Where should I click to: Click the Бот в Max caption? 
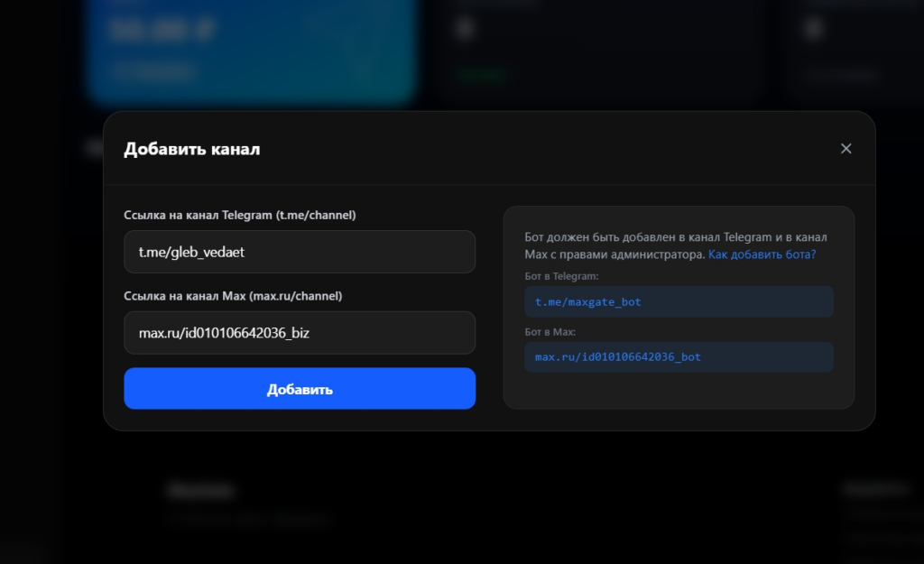(550, 332)
